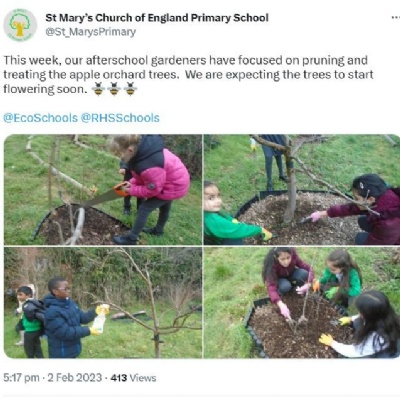This screenshot has width=400, height=400.
Task: Open the school's tree logo avatar
Action: tap(20, 25)
